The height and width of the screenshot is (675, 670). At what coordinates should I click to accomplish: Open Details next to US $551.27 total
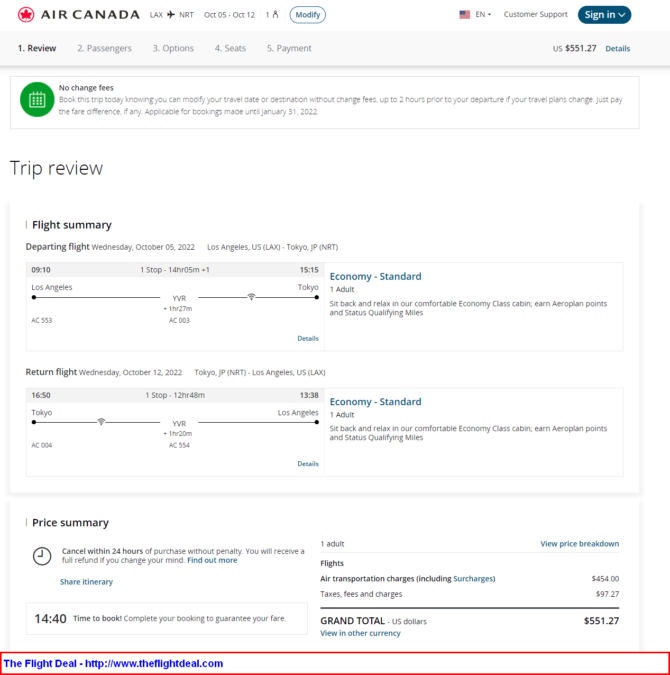(617, 49)
